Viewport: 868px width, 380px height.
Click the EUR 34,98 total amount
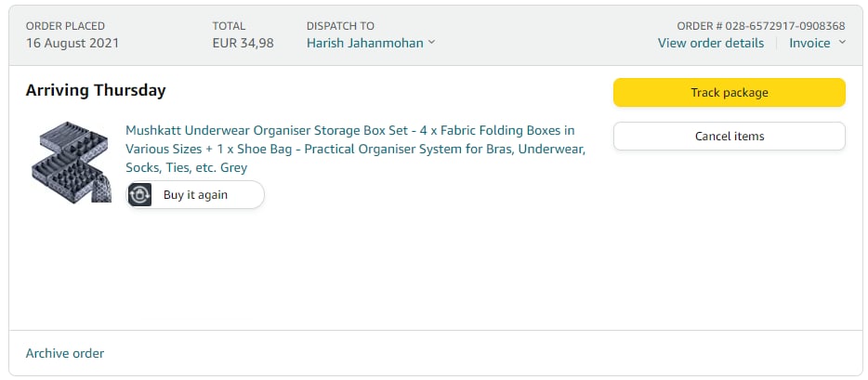pyautogui.click(x=243, y=43)
